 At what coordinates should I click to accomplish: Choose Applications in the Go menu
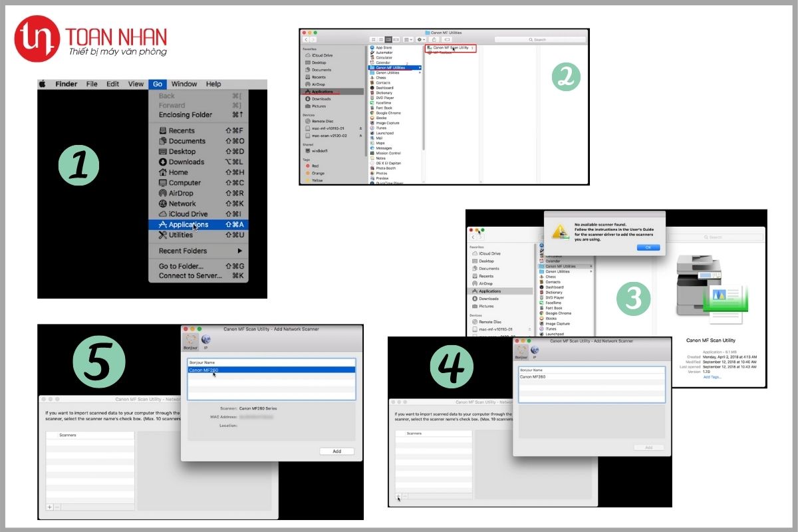(198, 225)
